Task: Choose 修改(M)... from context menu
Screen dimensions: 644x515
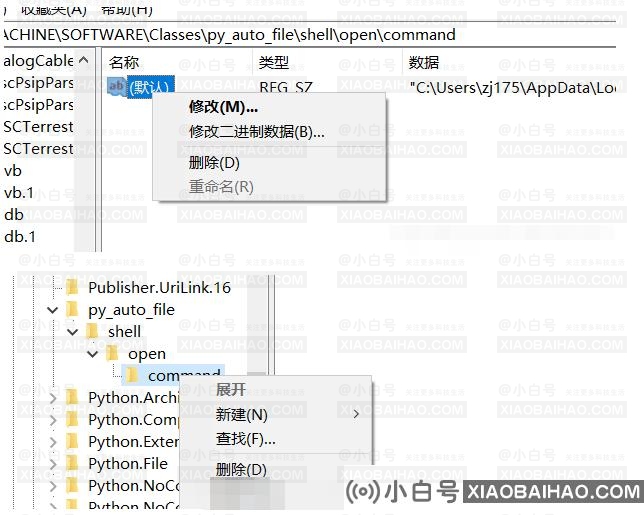Action: click(269, 107)
